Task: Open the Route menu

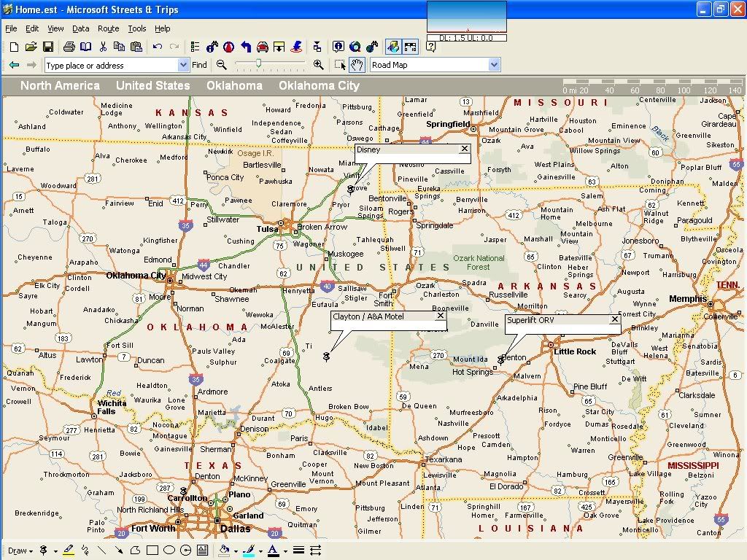Action: pos(108,28)
